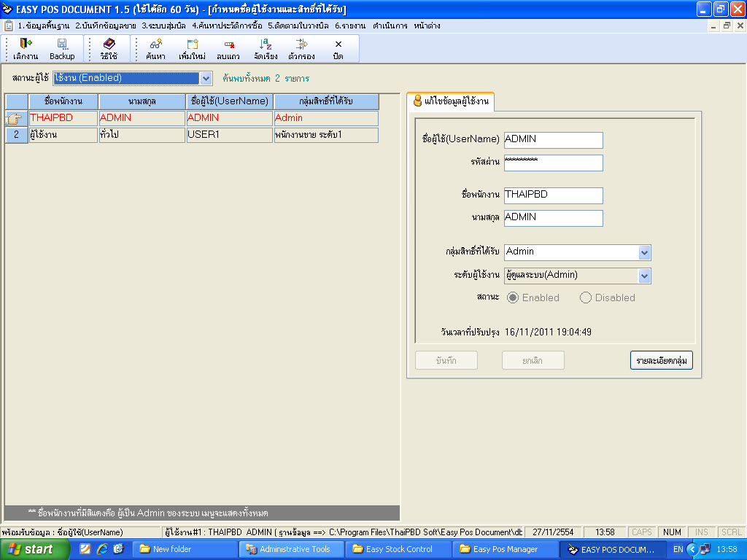Click the ทั่วไป surname cell
This screenshot has height=560, width=747.
click(142, 135)
